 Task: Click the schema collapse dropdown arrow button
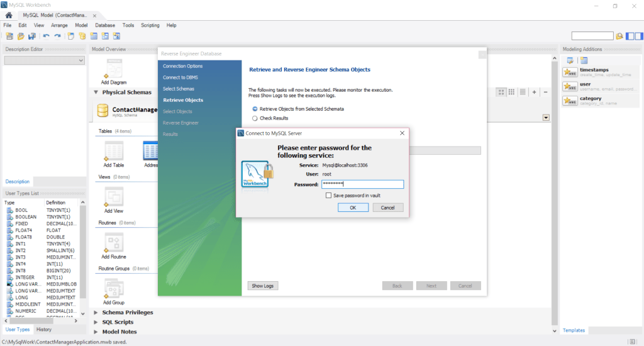point(546,118)
